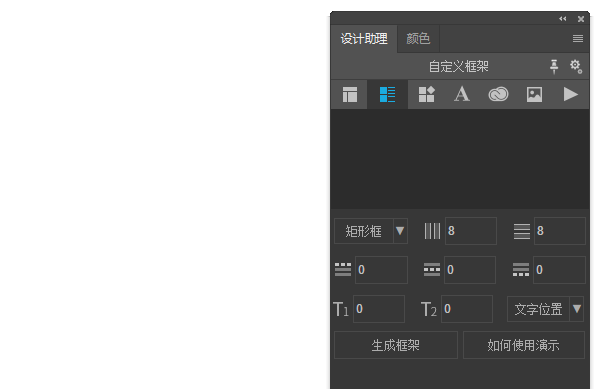Collapse panel with double-arrow icon
Viewport: 596px width, 389px height.
coord(563,19)
